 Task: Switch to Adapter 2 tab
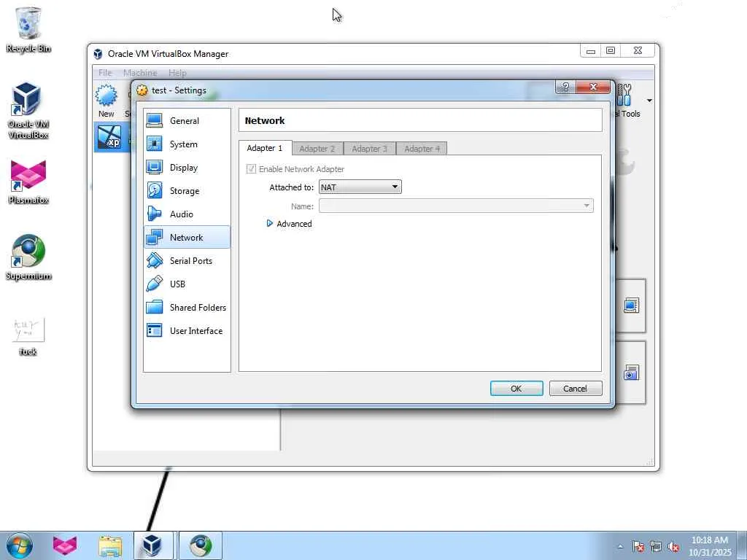[317, 149]
